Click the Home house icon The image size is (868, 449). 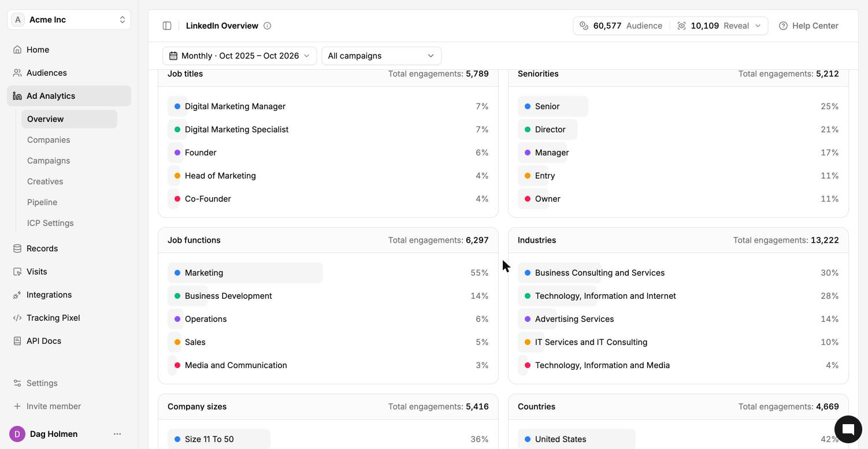click(x=17, y=50)
